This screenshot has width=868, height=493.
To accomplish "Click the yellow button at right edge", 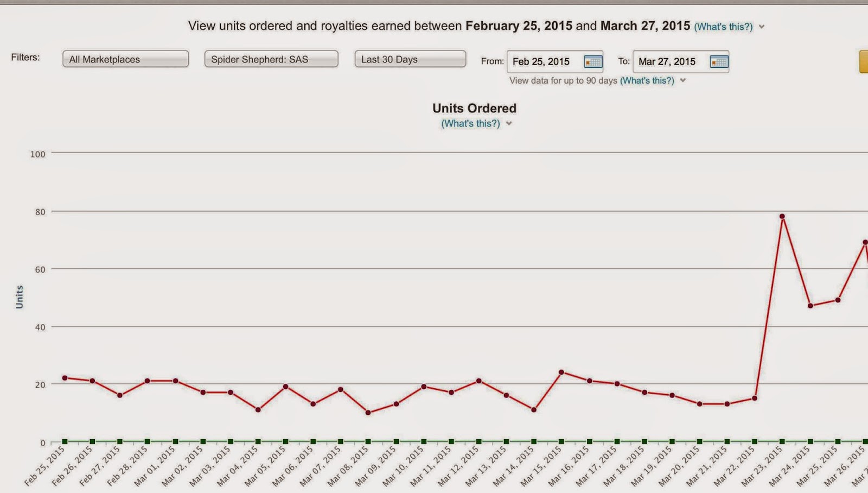I will [x=864, y=61].
